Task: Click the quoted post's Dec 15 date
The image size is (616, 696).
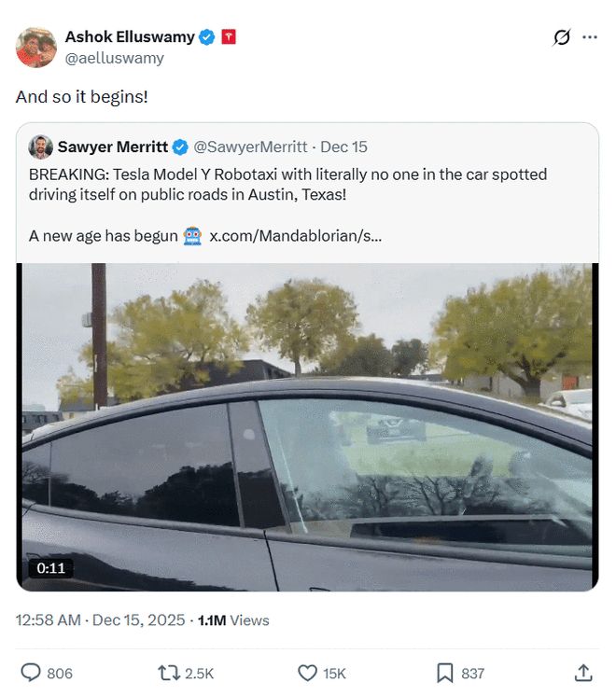Action: [x=344, y=146]
